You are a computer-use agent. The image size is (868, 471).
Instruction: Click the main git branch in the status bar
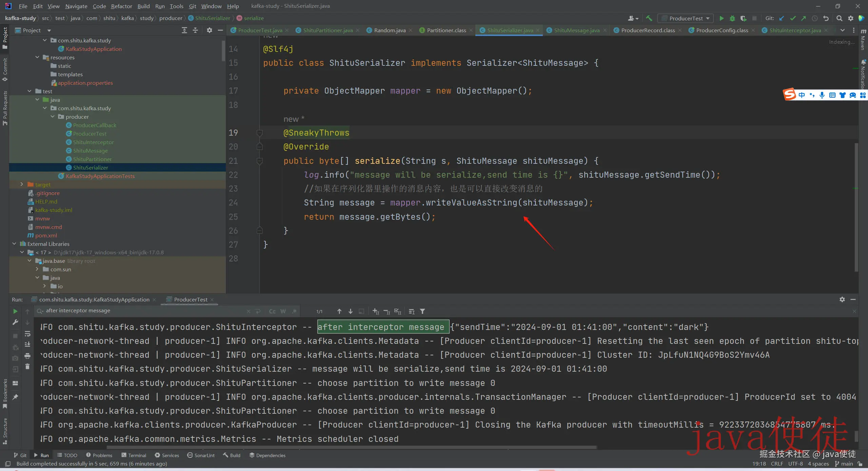click(x=846, y=464)
